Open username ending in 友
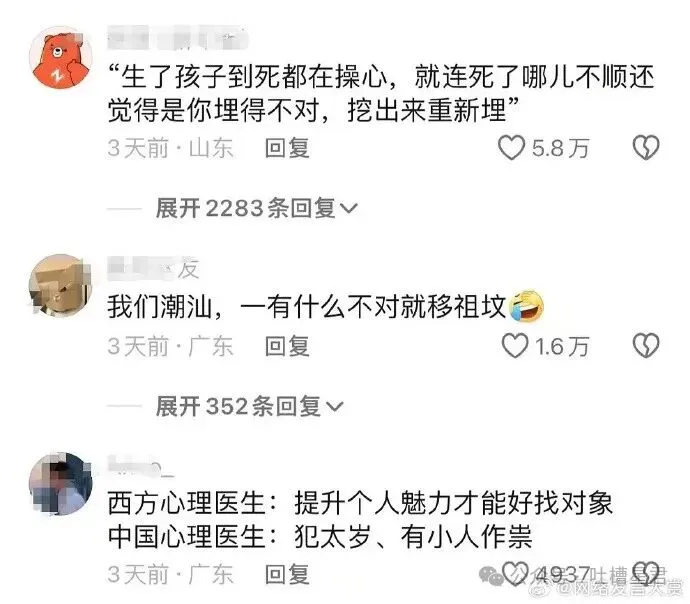 (154, 268)
